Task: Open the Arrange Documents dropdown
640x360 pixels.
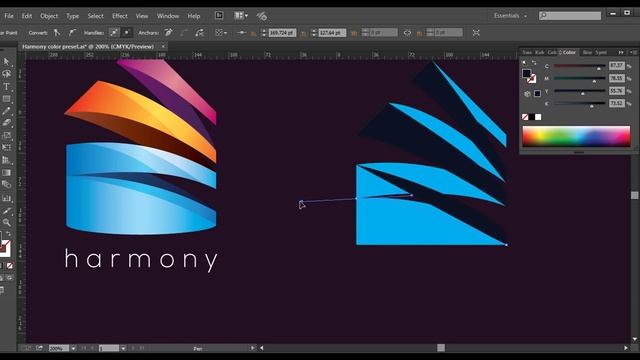Action: point(241,16)
